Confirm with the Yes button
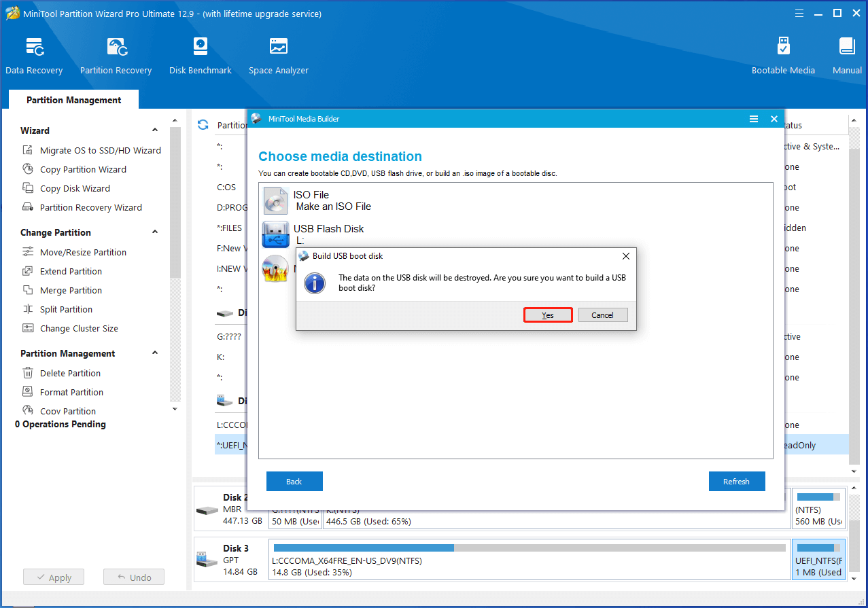The image size is (868, 608). click(x=548, y=315)
